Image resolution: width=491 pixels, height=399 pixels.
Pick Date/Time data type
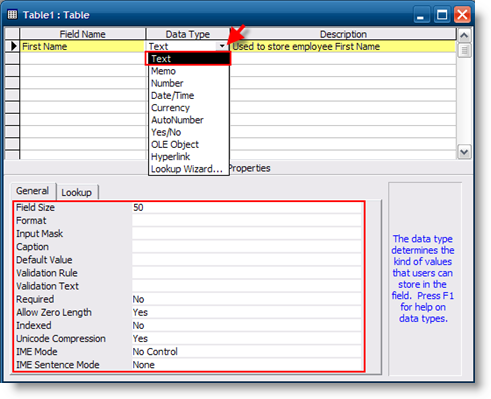[x=189, y=96]
